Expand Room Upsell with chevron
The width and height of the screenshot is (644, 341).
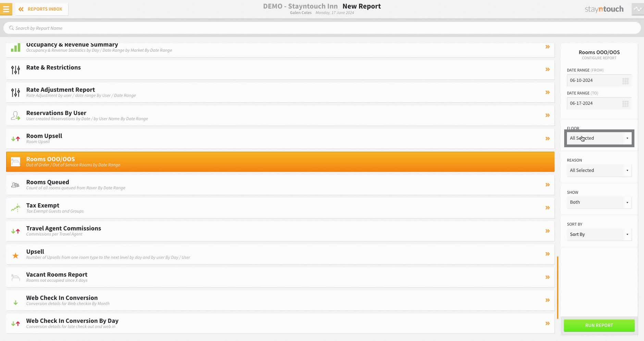tap(547, 139)
